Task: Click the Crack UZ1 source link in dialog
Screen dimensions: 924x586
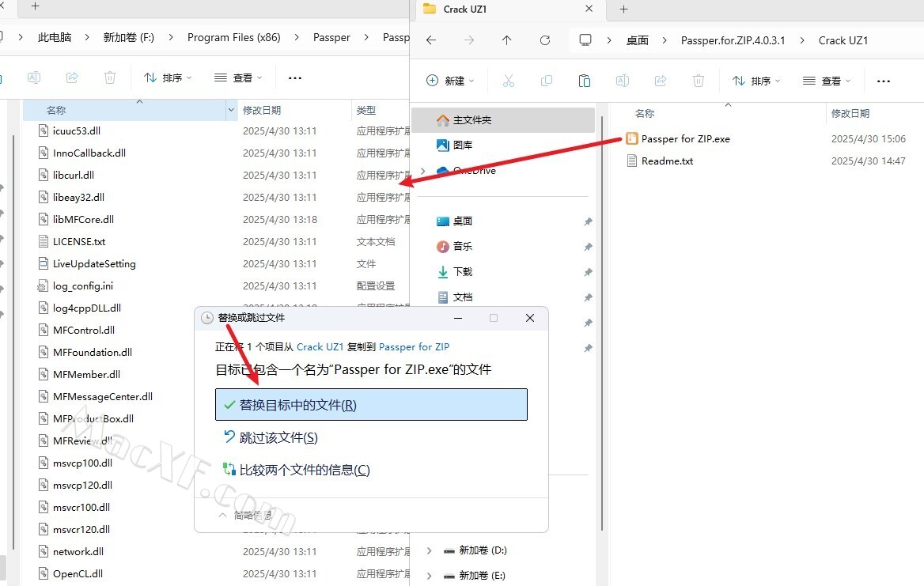Action: click(320, 347)
